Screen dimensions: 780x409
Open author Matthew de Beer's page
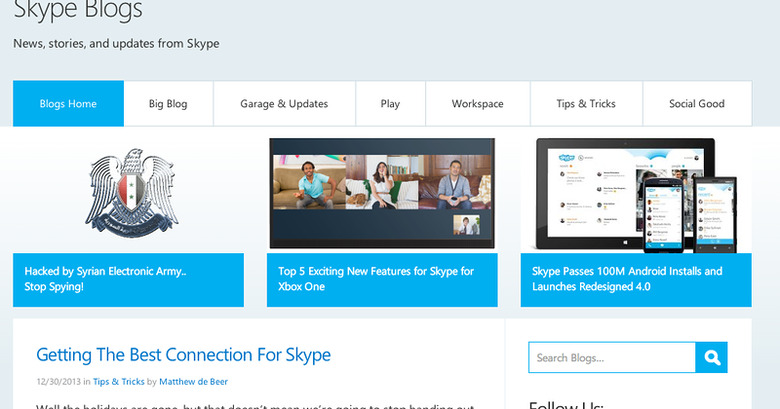(x=194, y=382)
